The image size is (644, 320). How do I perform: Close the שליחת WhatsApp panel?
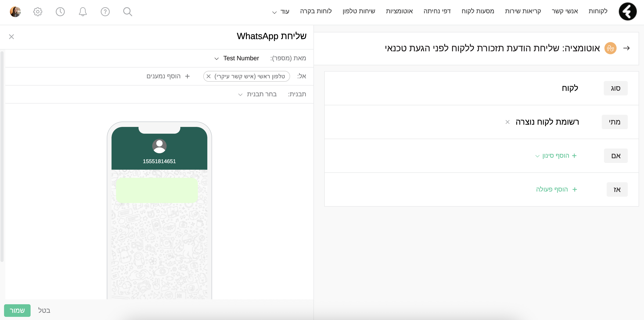[11, 37]
